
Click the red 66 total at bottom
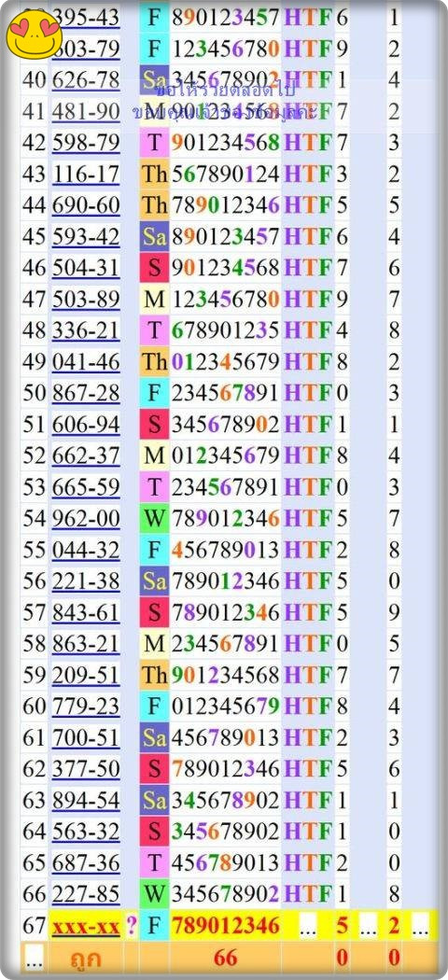coord(225,957)
